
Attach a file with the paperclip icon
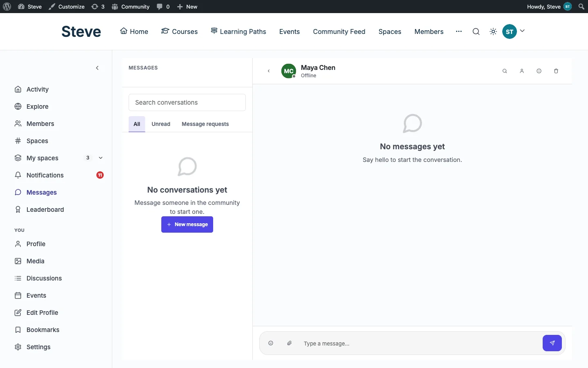click(290, 343)
